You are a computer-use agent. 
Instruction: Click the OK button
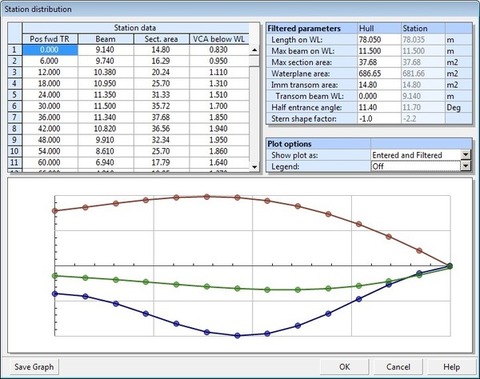344,367
